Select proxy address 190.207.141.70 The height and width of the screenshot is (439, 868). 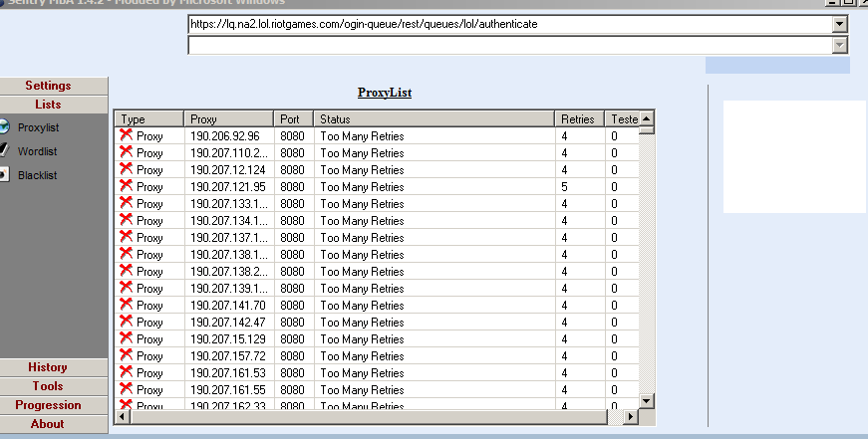click(x=227, y=306)
